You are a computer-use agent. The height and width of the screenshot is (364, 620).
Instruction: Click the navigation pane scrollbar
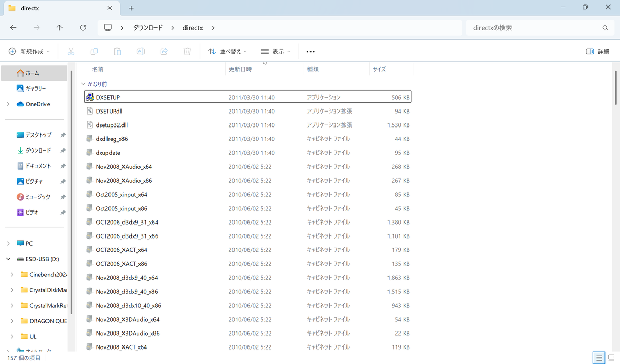pyautogui.click(x=71, y=191)
